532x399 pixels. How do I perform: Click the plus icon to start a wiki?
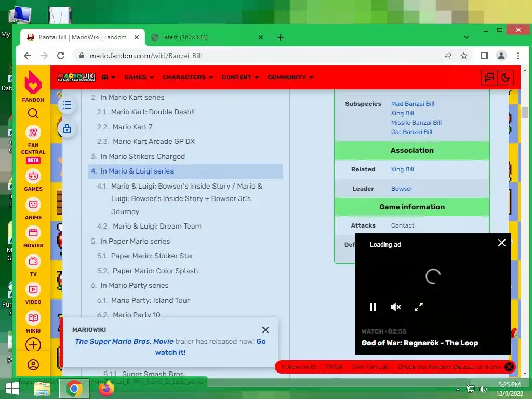[x=33, y=345]
